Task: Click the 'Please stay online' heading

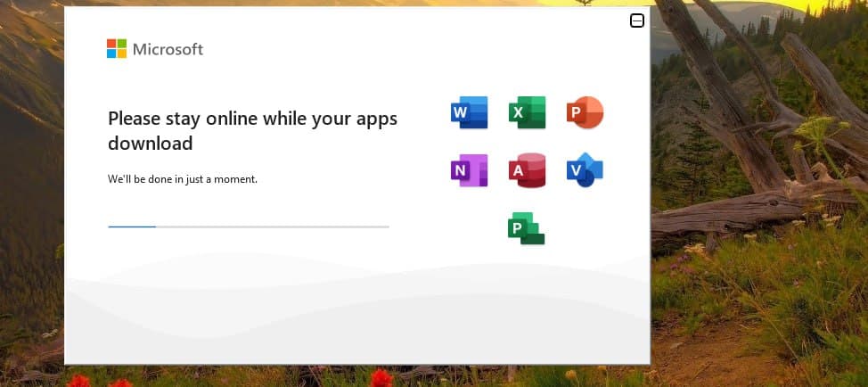Action: coord(252,131)
